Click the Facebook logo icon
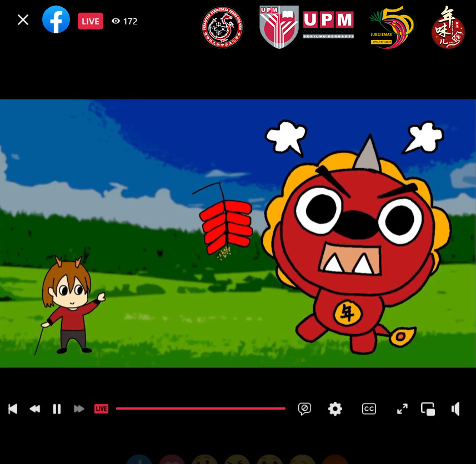Screen dimensions: 476x464 (56, 21)
